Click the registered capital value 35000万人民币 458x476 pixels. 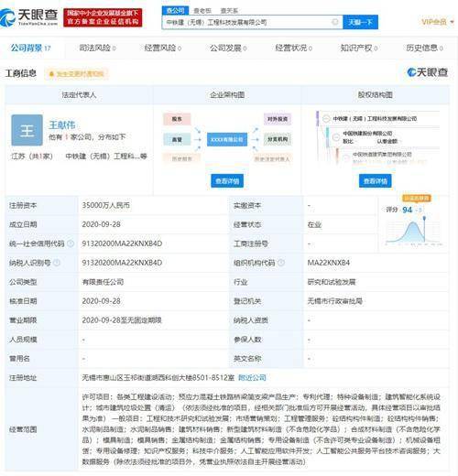click(105, 205)
